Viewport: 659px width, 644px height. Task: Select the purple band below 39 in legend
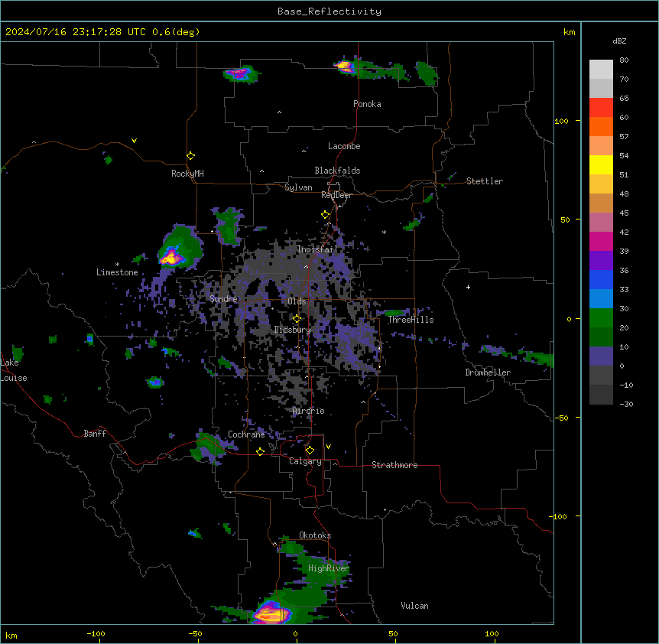(601, 261)
